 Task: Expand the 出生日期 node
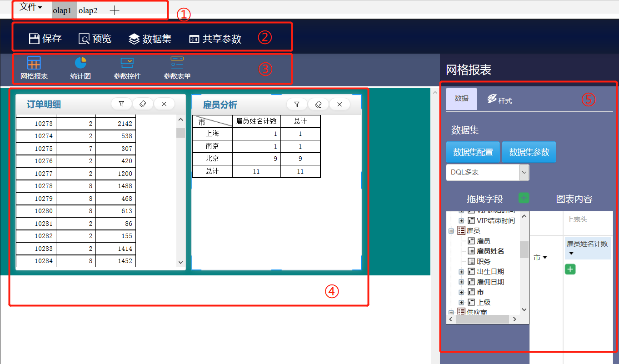pyautogui.click(x=461, y=272)
